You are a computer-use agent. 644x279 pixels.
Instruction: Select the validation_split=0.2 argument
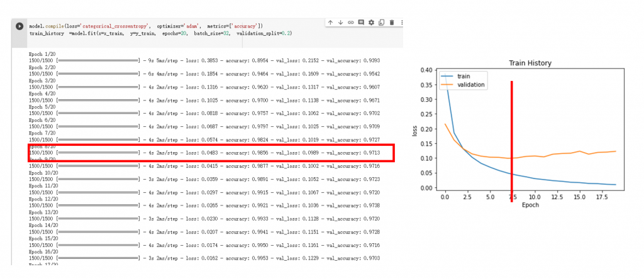[264, 33]
